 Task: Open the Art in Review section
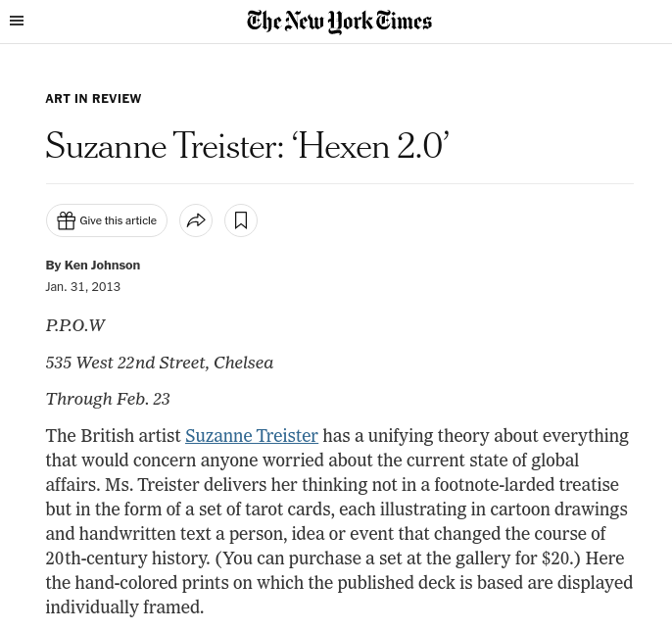coord(93,99)
